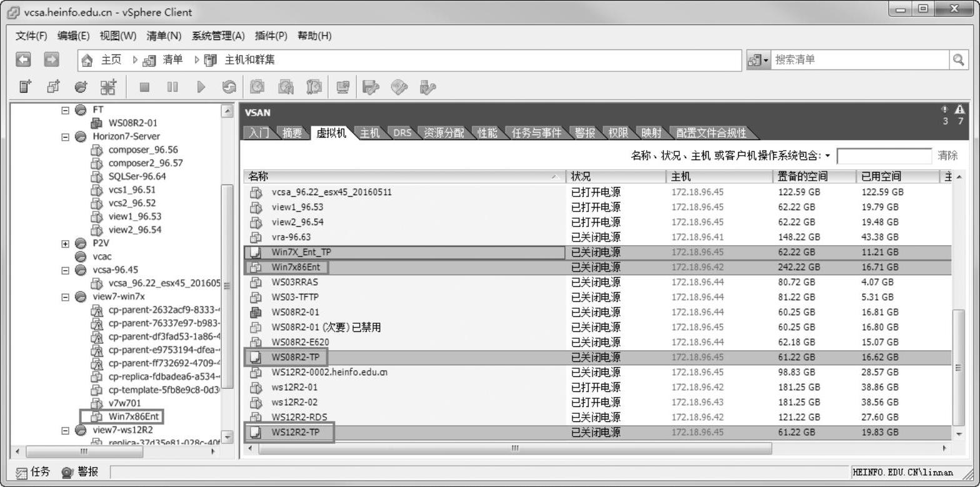Image resolution: width=980 pixels, height=487 pixels.
Task: Sort by the 名称 column header
Action: (x=404, y=177)
